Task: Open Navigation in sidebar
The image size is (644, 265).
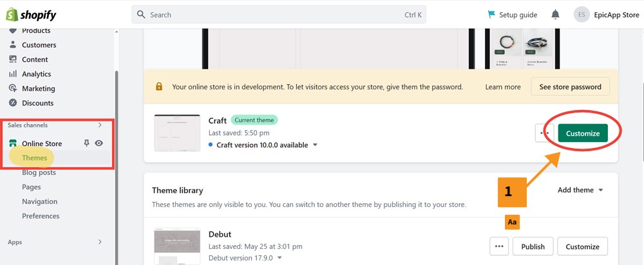Action: pyautogui.click(x=40, y=201)
